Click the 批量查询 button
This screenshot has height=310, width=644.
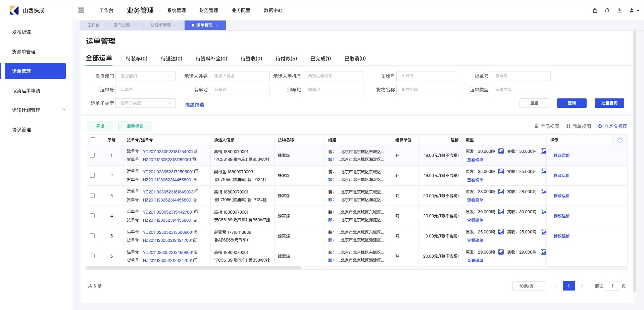[609, 103]
